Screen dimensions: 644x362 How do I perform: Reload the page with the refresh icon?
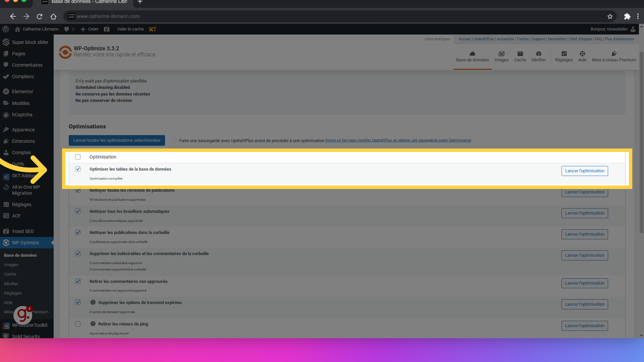tap(40, 16)
